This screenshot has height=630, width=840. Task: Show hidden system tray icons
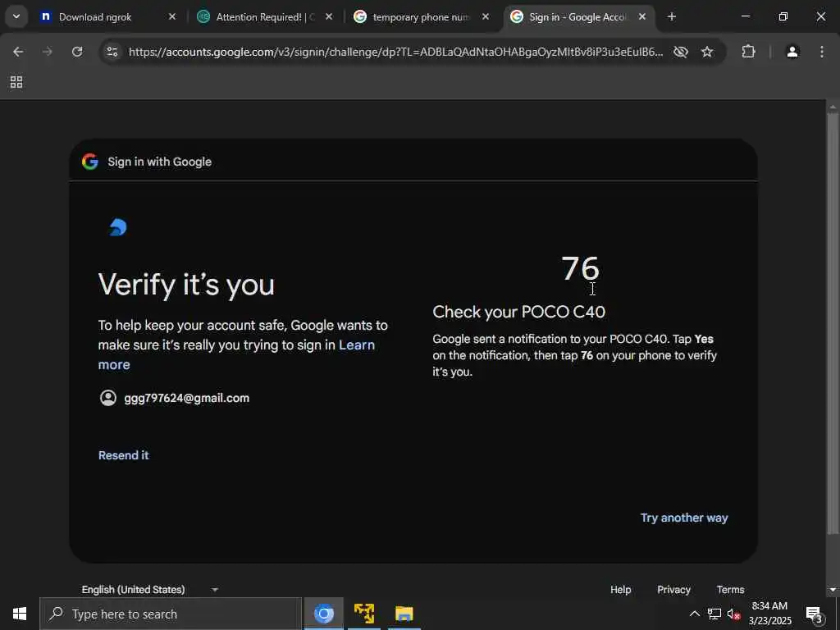694,614
